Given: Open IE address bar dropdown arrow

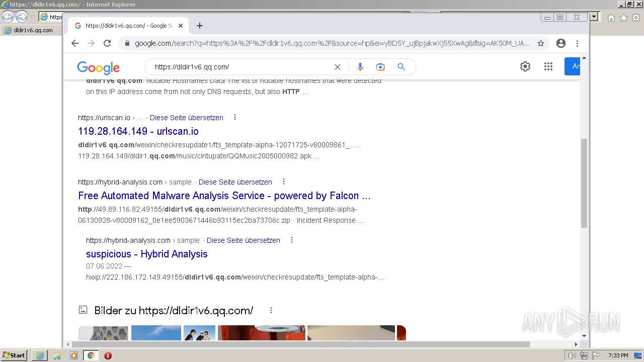Looking at the screenshot, I should point(594,17).
